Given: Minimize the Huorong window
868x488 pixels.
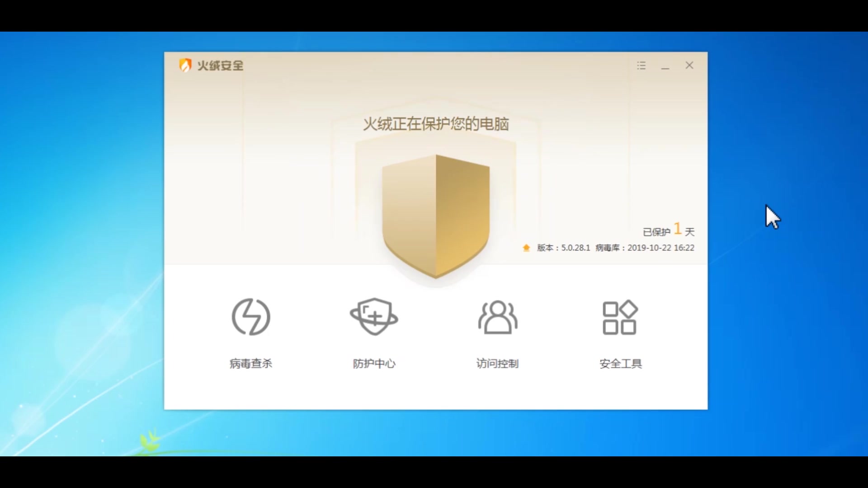Looking at the screenshot, I should point(665,66).
